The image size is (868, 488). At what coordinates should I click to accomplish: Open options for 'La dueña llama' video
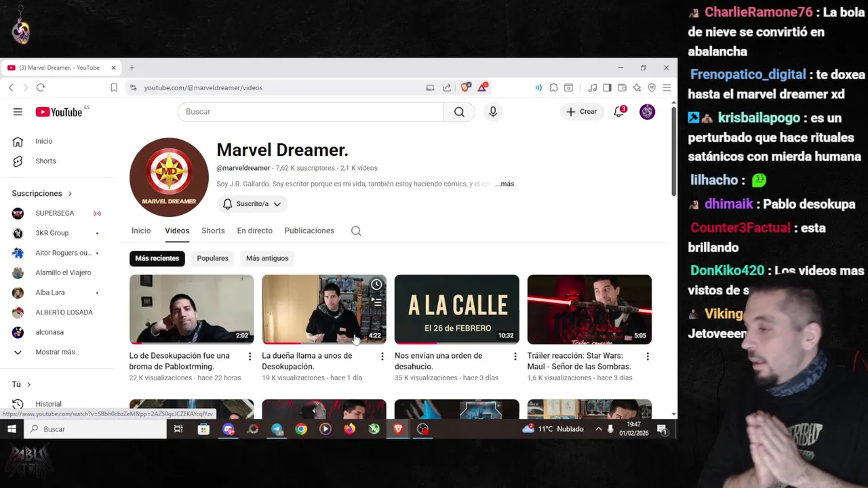tap(382, 357)
